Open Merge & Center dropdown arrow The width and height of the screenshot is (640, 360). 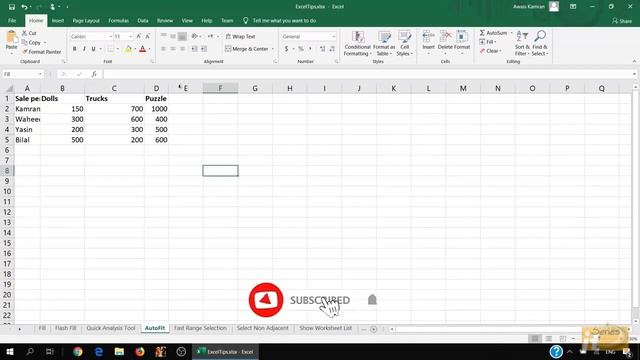273,49
